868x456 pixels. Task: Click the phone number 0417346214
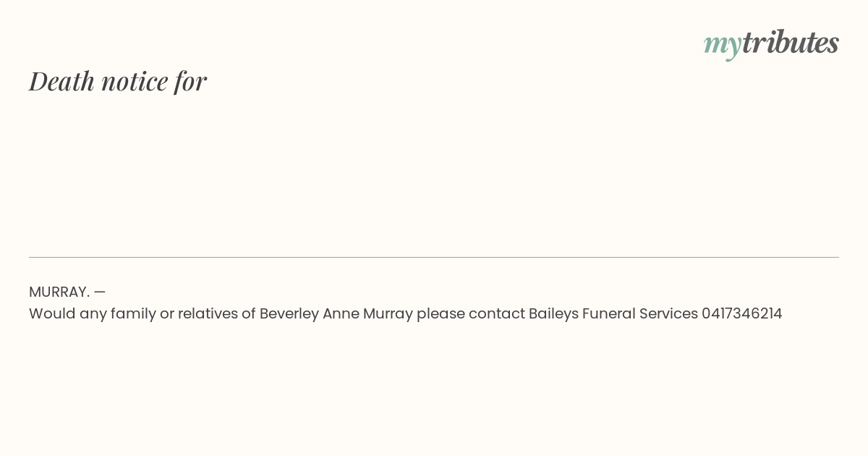(x=741, y=313)
